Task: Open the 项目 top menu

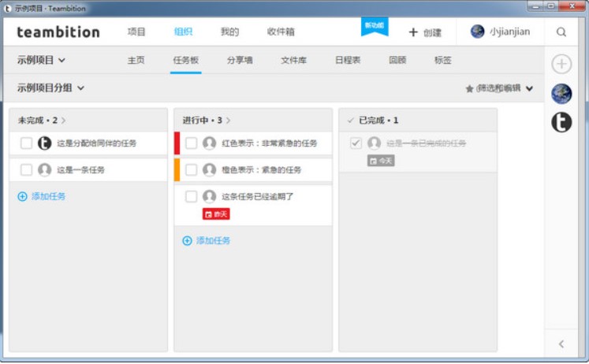Action: [x=136, y=32]
